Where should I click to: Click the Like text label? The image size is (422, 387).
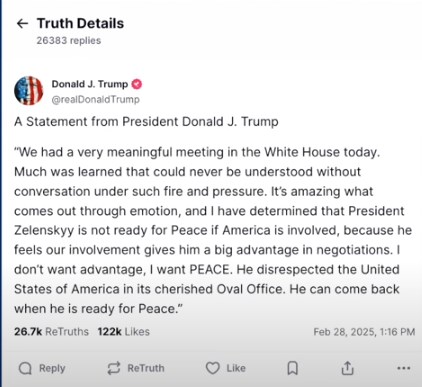pyautogui.click(x=236, y=368)
